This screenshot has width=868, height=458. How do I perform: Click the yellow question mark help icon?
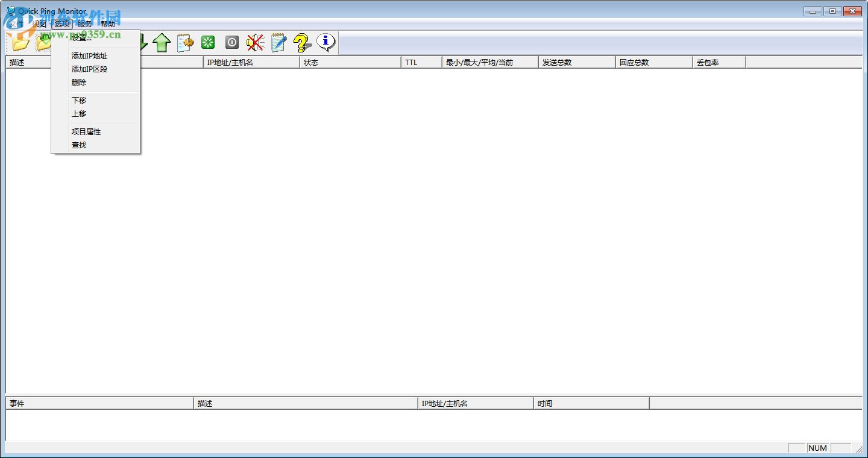pyautogui.click(x=301, y=42)
